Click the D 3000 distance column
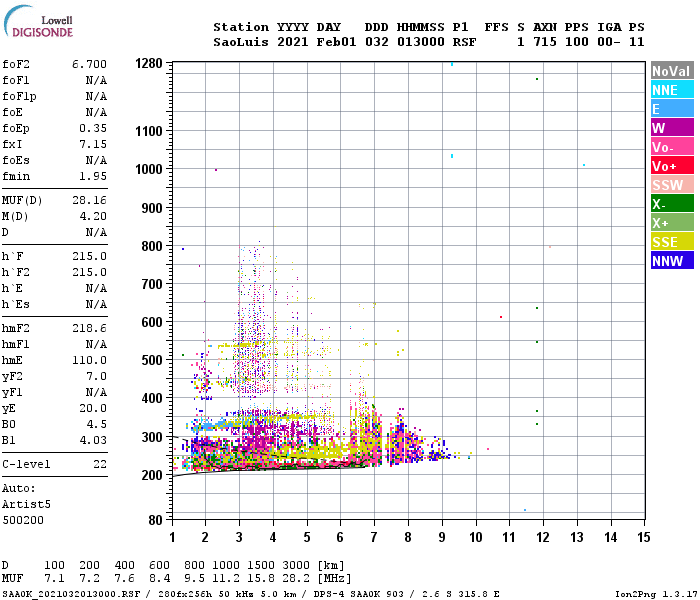Screen dimensions: 700x600 296,565
